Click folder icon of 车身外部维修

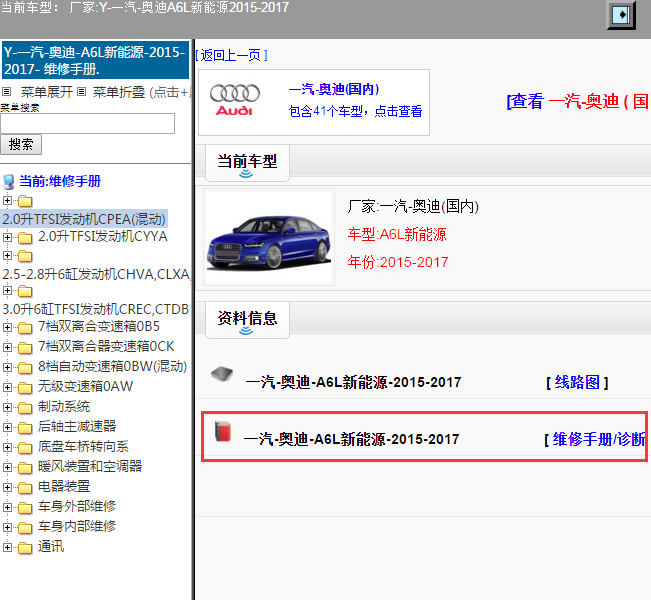[25, 508]
